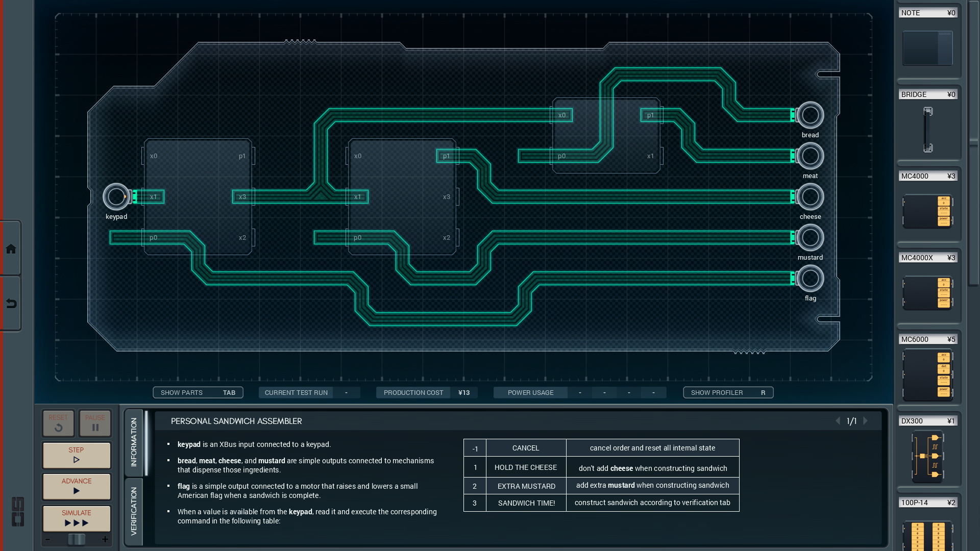Click the undo/back arrow icon
The image size is (980, 551).
pyautogui.click(x=11, y=304)
